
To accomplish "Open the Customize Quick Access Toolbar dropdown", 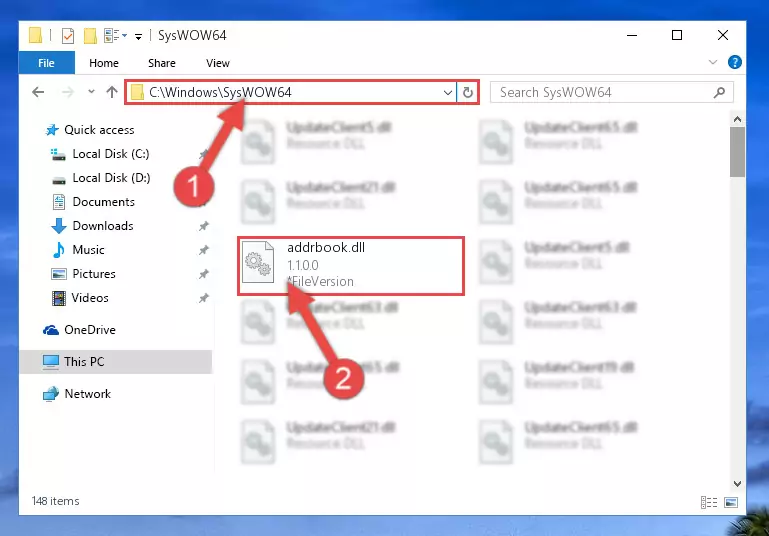I will point(138,36).
